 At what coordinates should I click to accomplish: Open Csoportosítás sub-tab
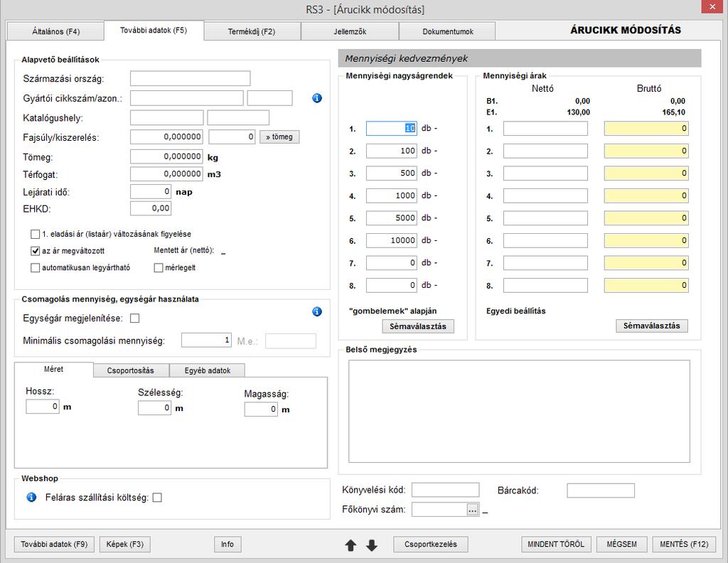coord(131,370)
